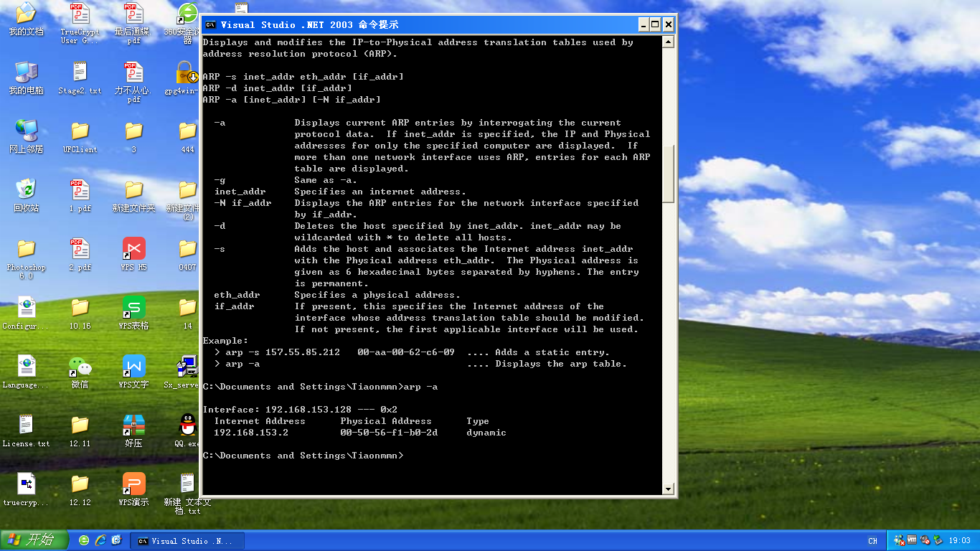
Task: Open the third Quick Launch browser icon
Action: pos(117,540)
